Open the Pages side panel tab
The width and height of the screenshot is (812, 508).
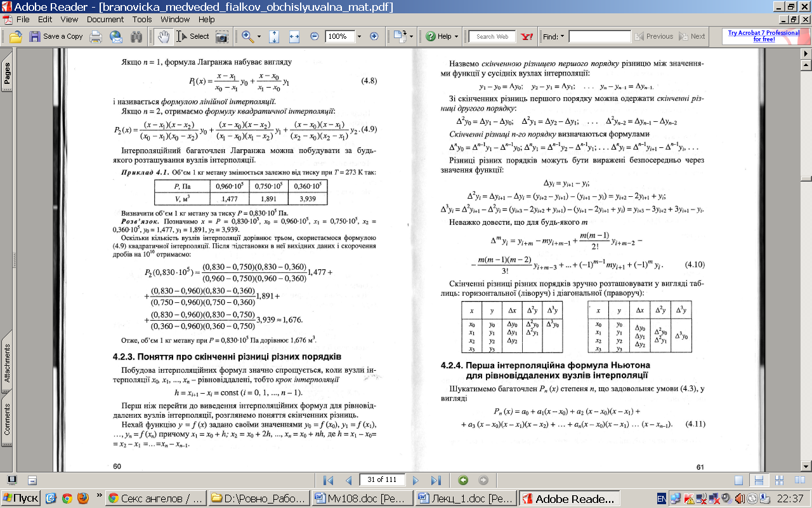tap(7, 73)
